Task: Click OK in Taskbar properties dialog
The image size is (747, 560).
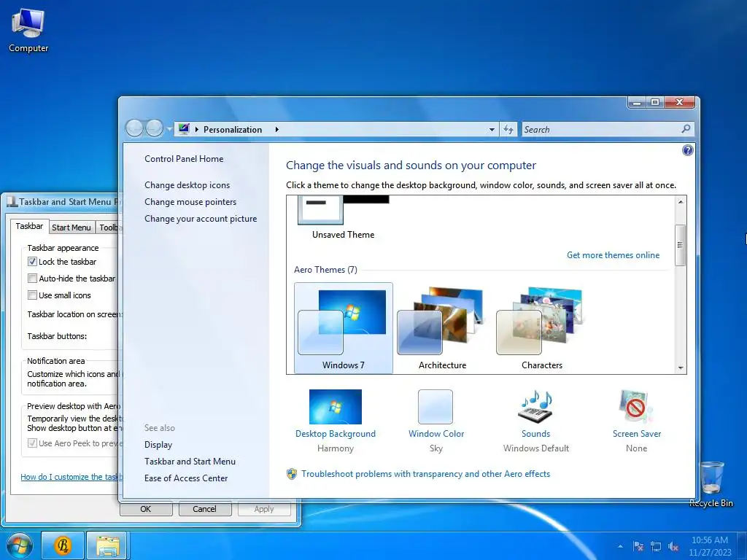Action: (x=146, y=509)
